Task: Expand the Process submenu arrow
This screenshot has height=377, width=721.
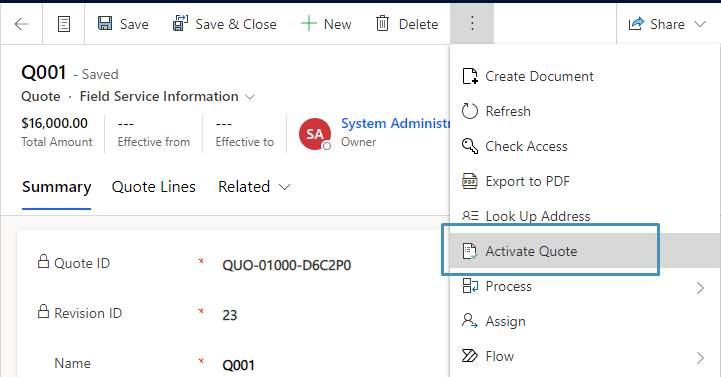Action: point(700,288)
